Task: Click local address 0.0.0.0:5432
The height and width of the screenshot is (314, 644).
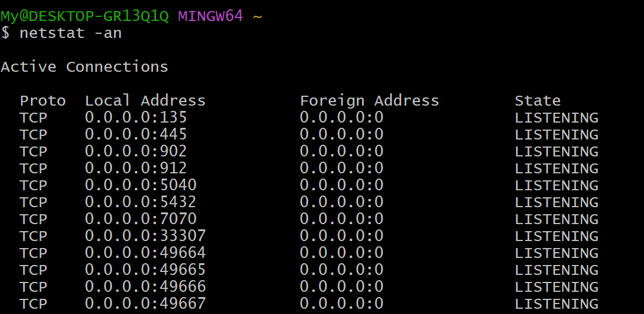Action: 141,202
